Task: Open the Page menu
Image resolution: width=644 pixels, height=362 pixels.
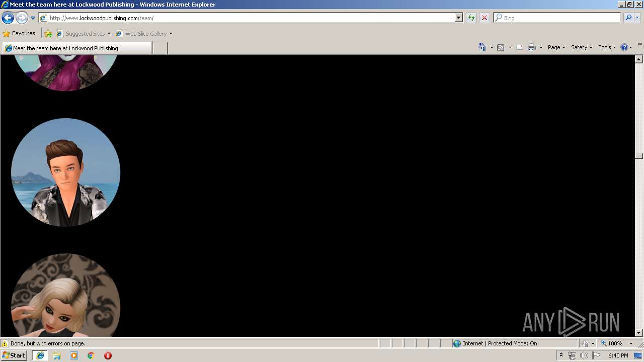Action: pyautogui.click(x=556, y=47)
